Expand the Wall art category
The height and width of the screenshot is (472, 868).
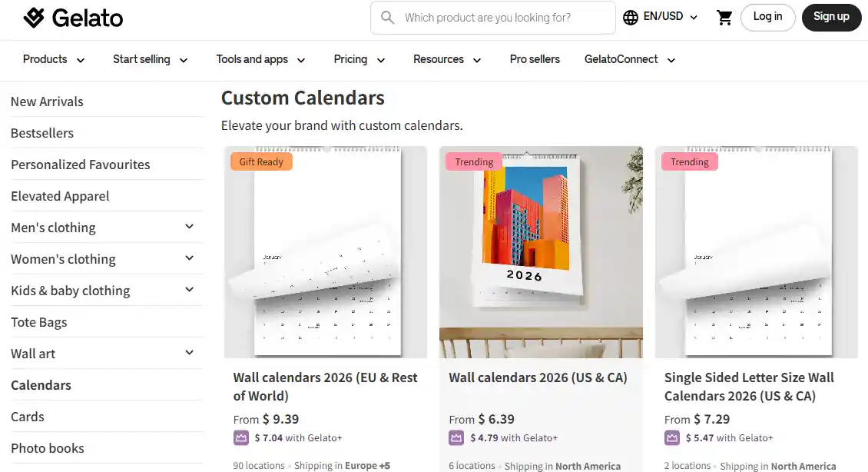click(189, 352)
